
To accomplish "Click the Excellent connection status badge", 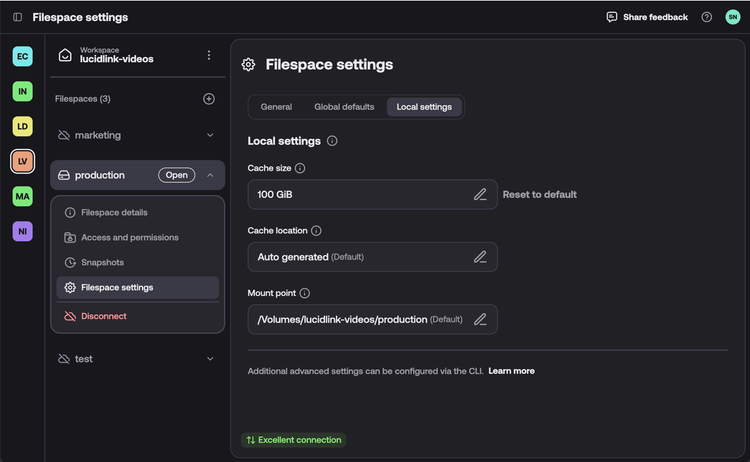I will (294, 440).
